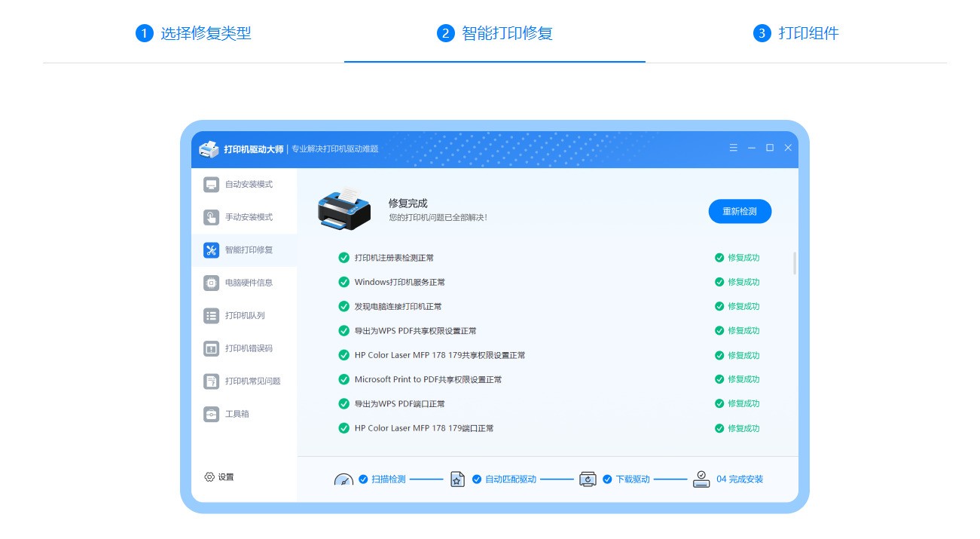Viewport: 980px width, 539px height.
Task: Click the settings gear icon
Action: pyautogui.click(x=209, y=477)
